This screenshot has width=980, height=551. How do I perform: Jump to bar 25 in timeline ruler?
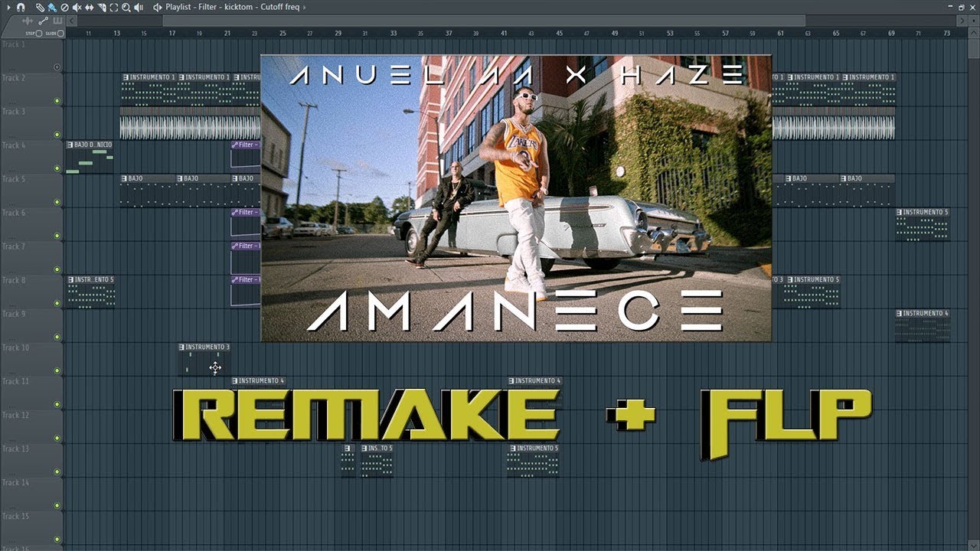coord(283,34)
